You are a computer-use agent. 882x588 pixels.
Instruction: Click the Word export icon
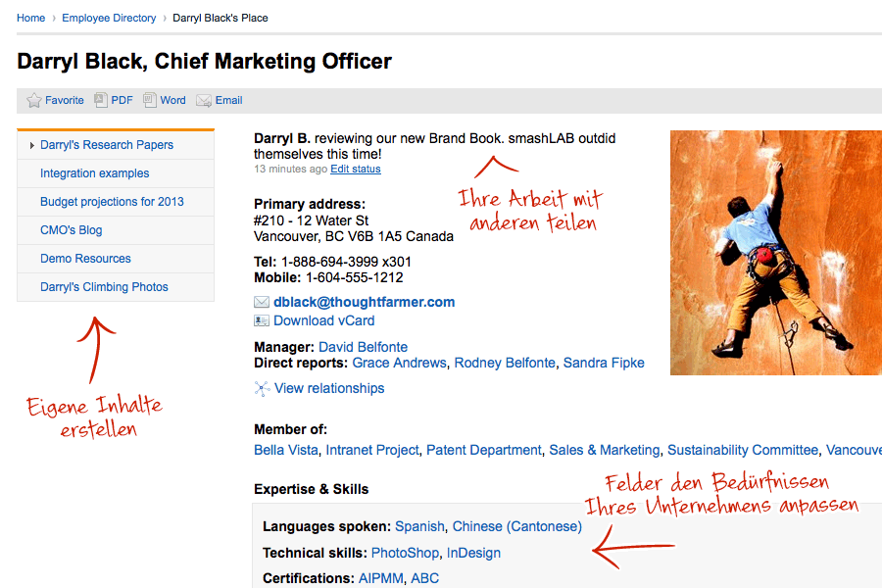pos(150,100)
